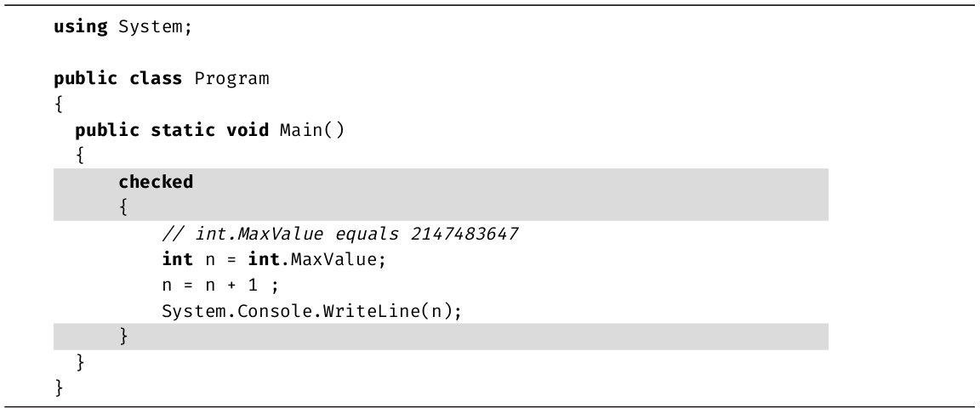The image size is (980, 413).
Task: Click the number 2147483647 in the comment
Action: [467, 234]
